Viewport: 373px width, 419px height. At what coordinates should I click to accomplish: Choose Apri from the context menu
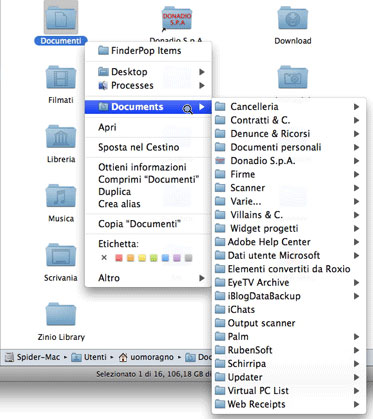pyautogui.click(x=148, y=127)
